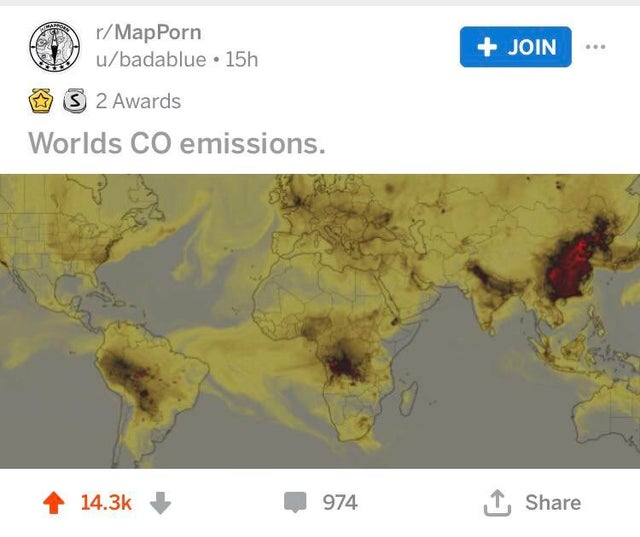This screenshot has width=640, height=537.
Task: Upvote the post
Action: 54,502
